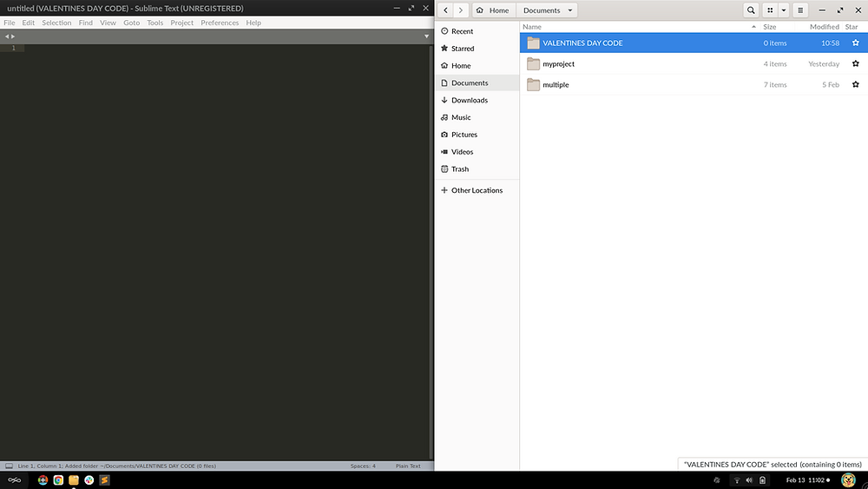This screenshot has height=489, width=868.
Task: Star the VALENTINES DAY CODE folder
Action: 855,43
